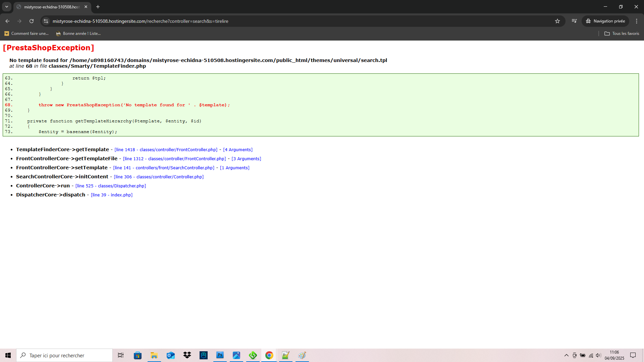
Task: Open the Wi-Fi network tray icon
Action: [x=591, y=355]
